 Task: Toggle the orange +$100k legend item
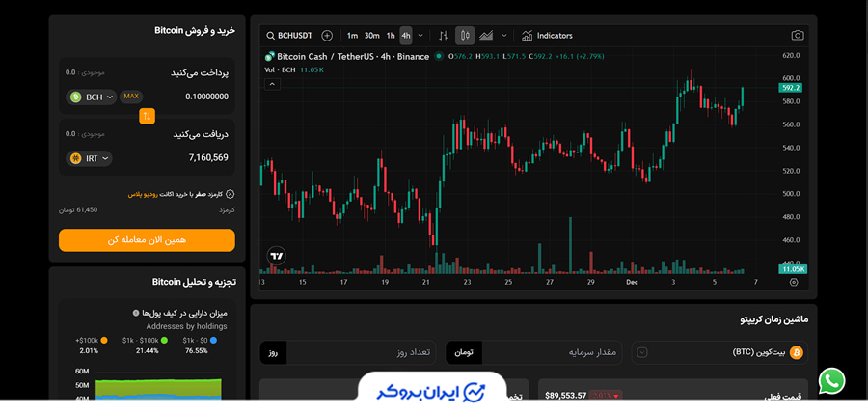click(x=92, y=340)
